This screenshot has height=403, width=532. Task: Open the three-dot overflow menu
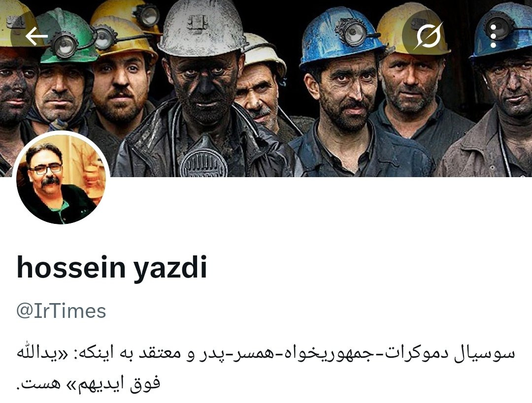493,35
